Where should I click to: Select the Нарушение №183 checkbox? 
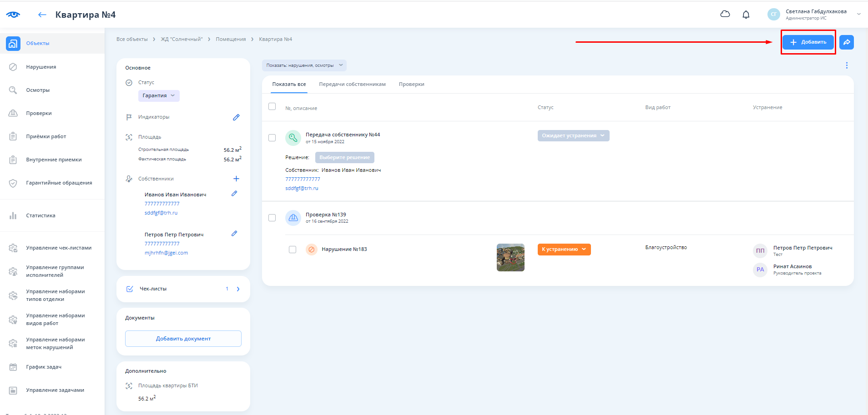coord(293,250)
